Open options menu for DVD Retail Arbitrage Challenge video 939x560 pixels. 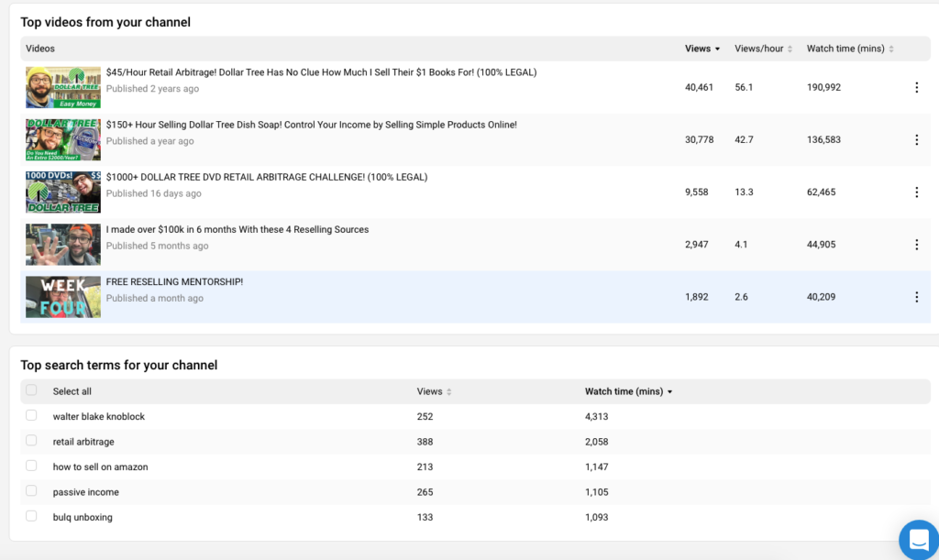pos(916,192)
